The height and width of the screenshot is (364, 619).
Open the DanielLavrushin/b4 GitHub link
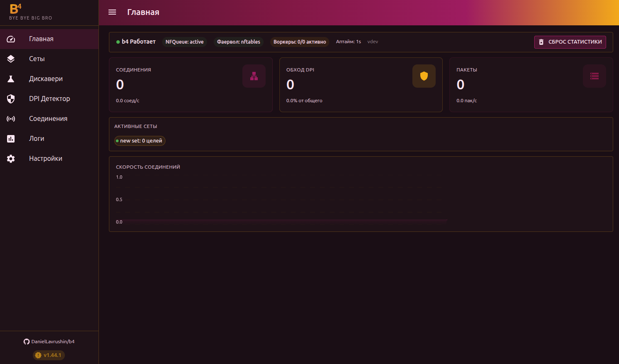[x=49, y=342]
